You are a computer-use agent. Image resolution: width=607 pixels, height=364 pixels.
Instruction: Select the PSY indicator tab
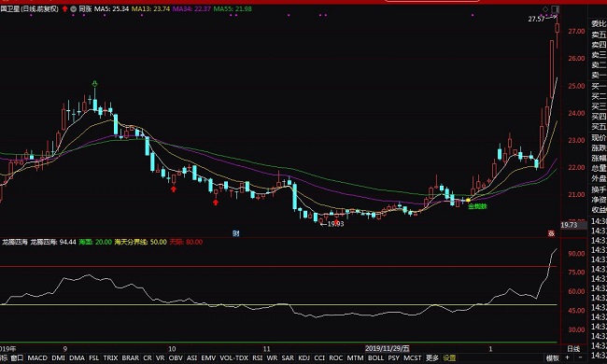point(394,358)
